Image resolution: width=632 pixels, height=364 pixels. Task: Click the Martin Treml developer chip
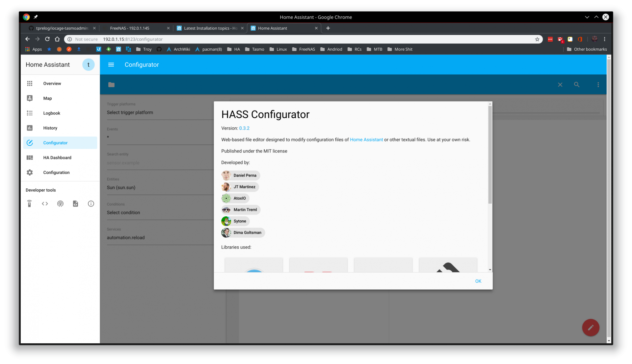(x=241, y=210)
